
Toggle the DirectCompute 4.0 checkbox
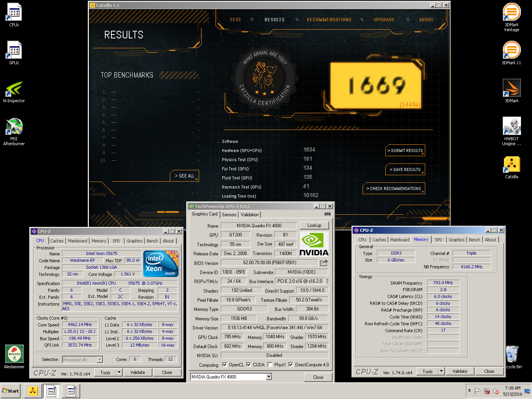[291, 365]
